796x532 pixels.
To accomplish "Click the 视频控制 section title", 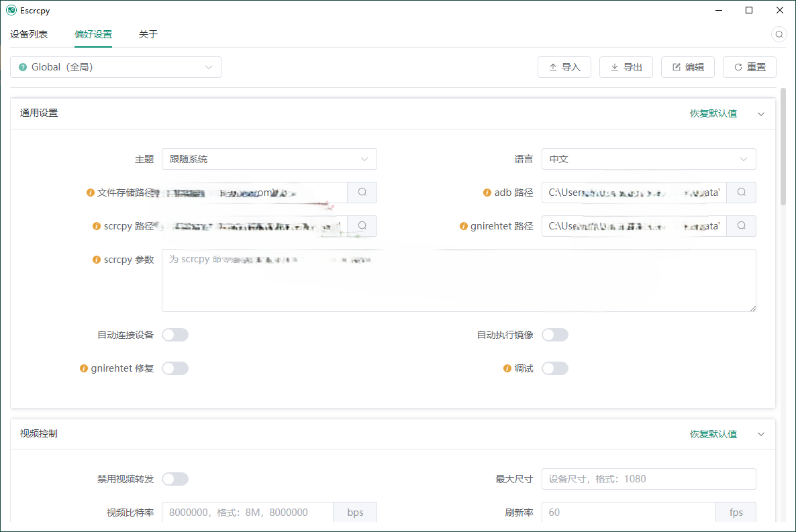I will (x=39, y=433).
